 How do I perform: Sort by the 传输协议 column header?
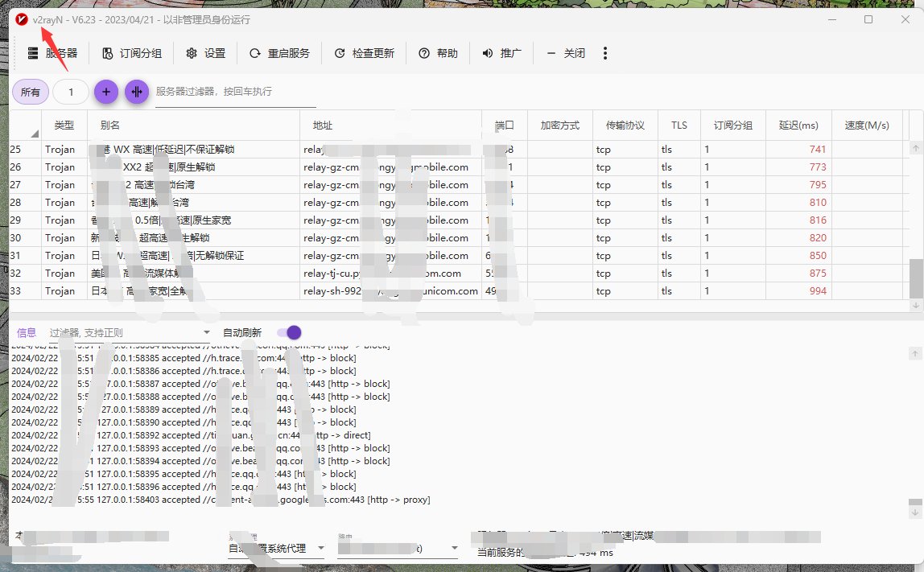(x=625, y=126)
